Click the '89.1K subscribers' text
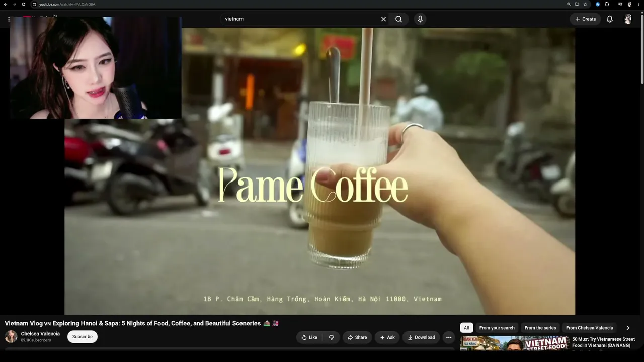 click(36, 340)
